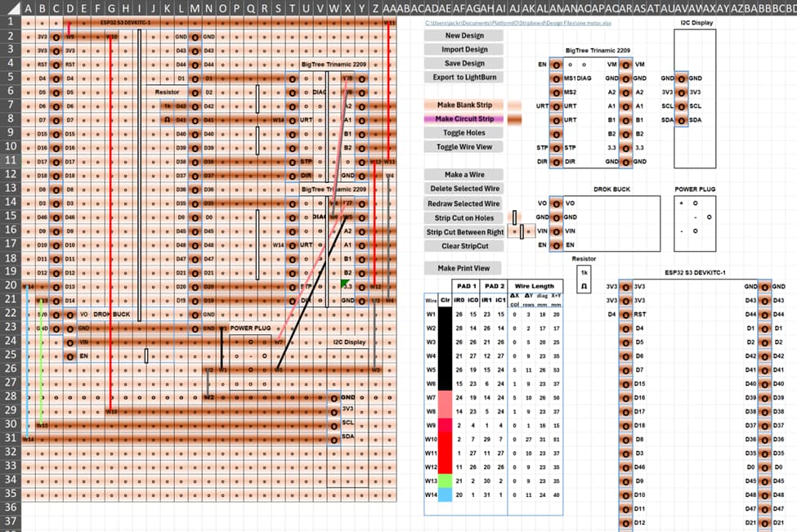
Task: Select the circuit strip sample beside Make Circuit Strip
Action: click(x=514, y=118)
